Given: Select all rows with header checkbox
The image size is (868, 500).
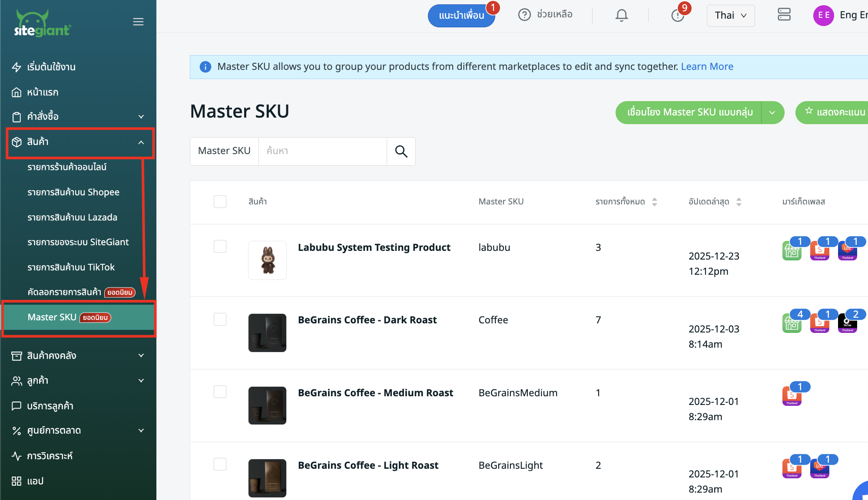Looking at the screenshot, I should click(x=220, y=201).
